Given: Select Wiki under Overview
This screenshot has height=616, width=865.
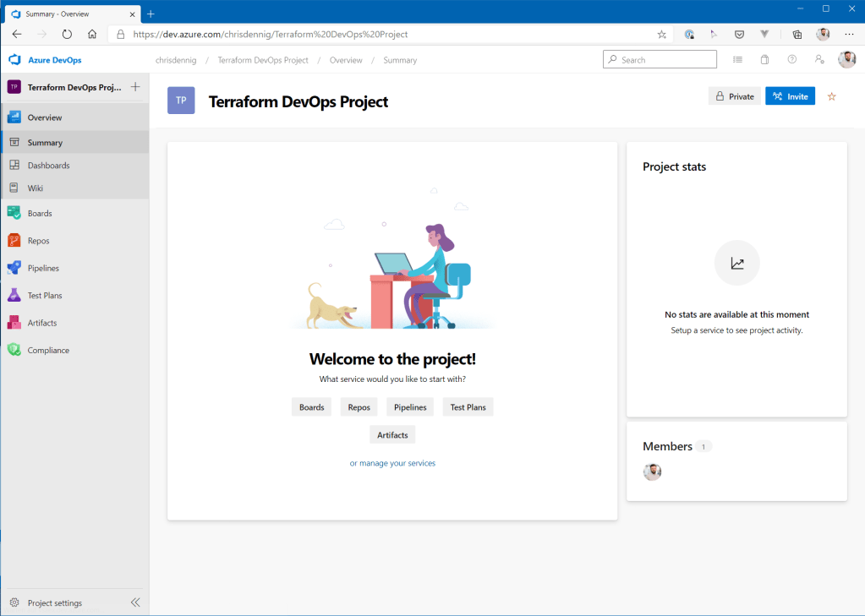Looking at the screenshot, I should coord(35,188).
